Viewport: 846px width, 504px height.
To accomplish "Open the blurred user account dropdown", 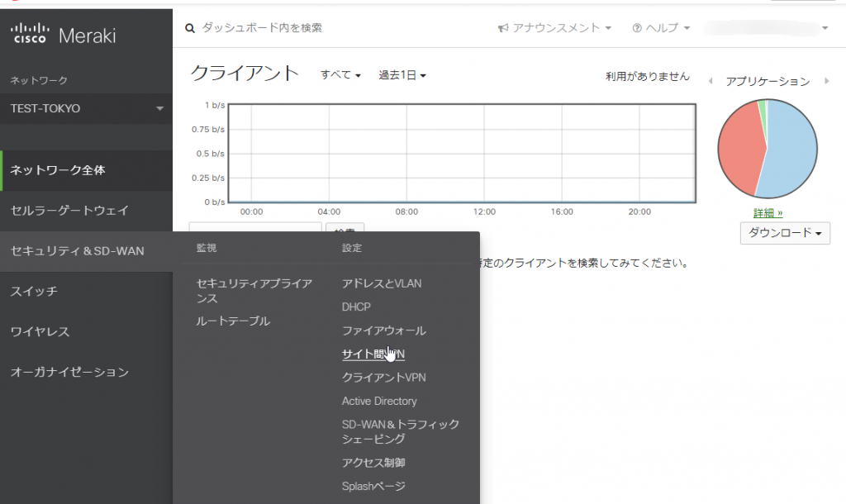I will (766, 28).
